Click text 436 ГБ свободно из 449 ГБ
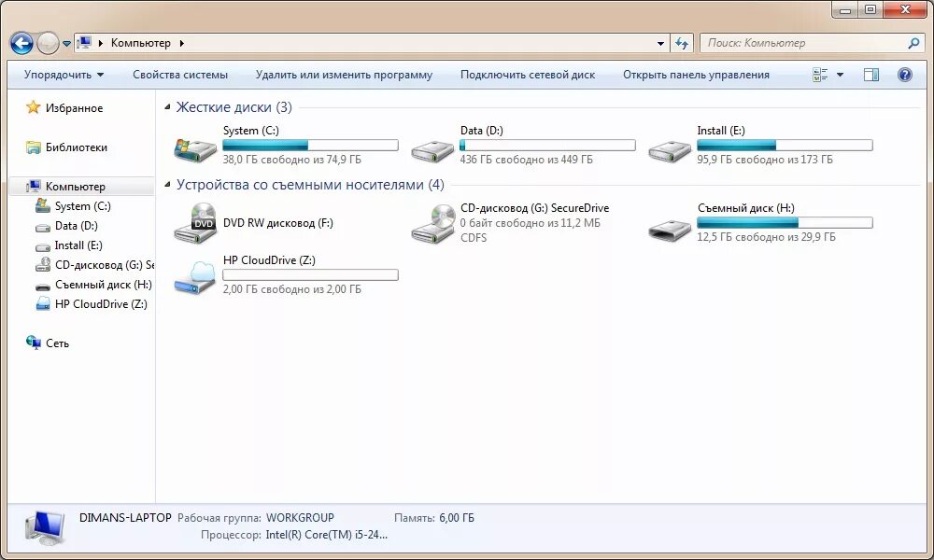Image resolution: width=934 pixels, height=560 pixels. [526, 160]
